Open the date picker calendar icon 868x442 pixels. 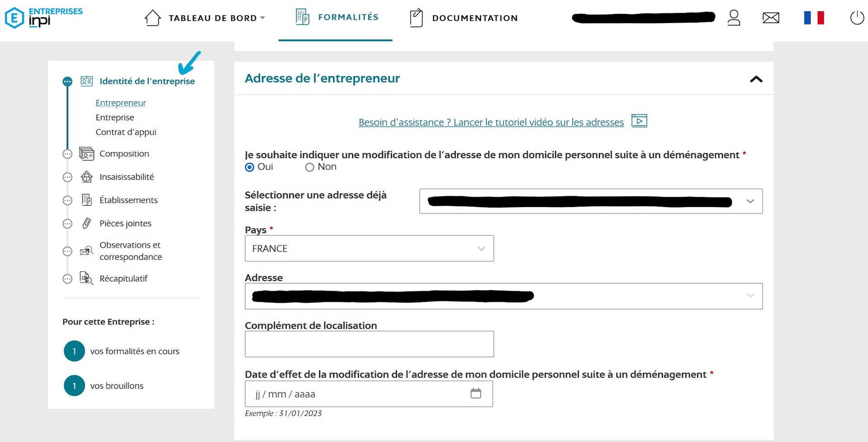coord(476,394)
